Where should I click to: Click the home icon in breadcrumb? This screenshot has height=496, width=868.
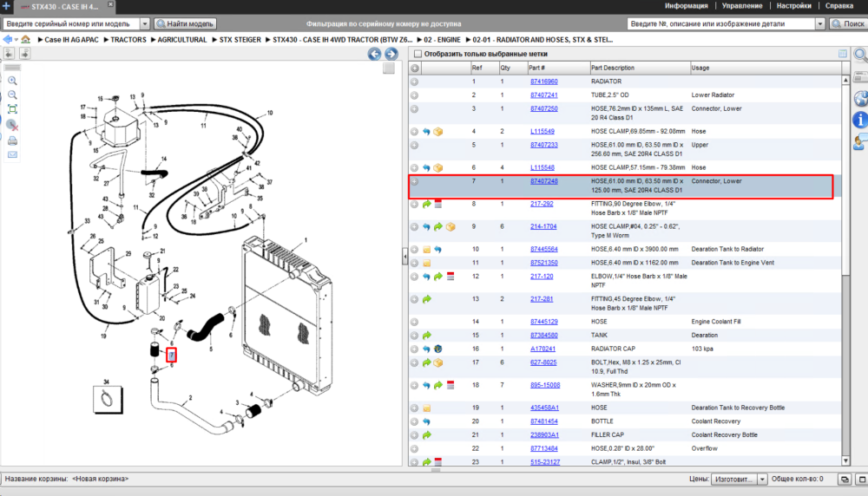25,39
